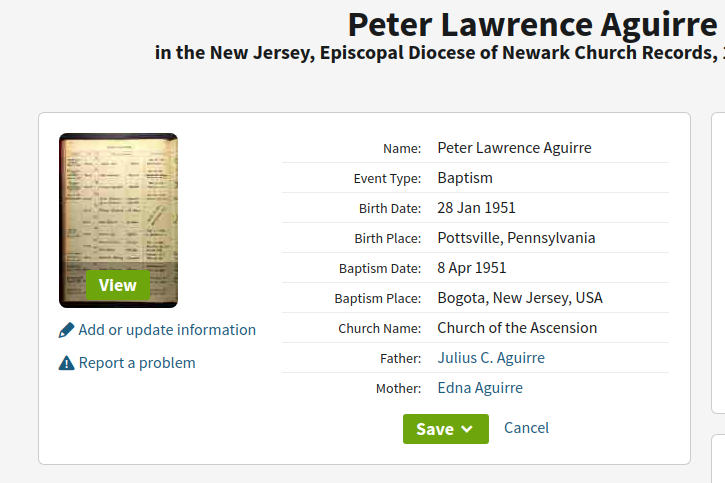The width and height of the screenshot is (725, 483).
Task: Click the birth date 28 Jan 1951
Action: 476,208
